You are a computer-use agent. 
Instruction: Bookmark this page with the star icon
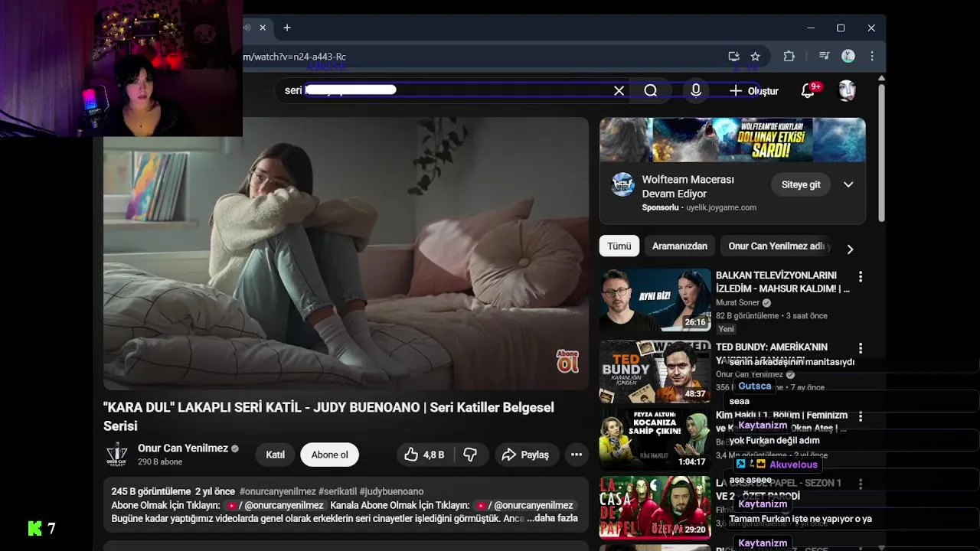756,57
